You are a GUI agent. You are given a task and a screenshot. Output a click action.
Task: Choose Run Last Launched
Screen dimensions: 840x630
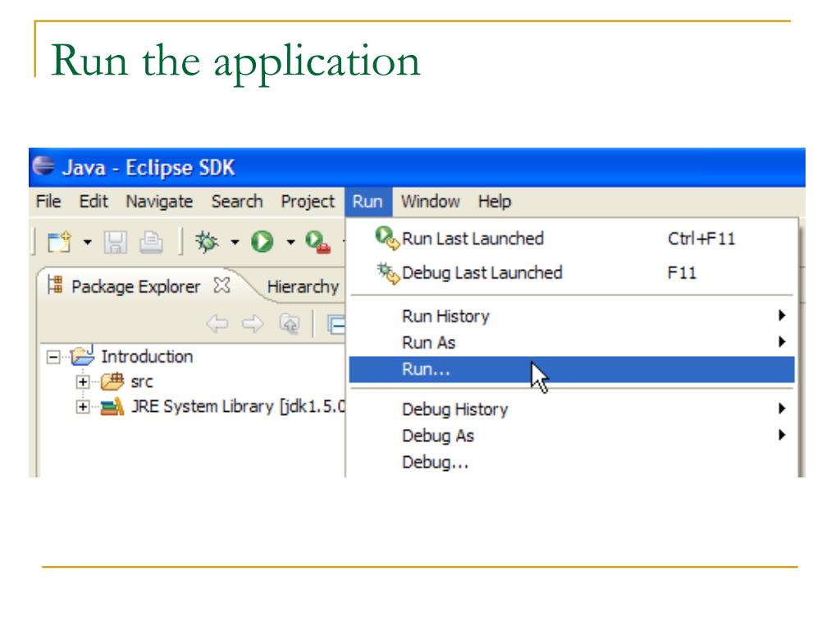[x=571, y=239]
